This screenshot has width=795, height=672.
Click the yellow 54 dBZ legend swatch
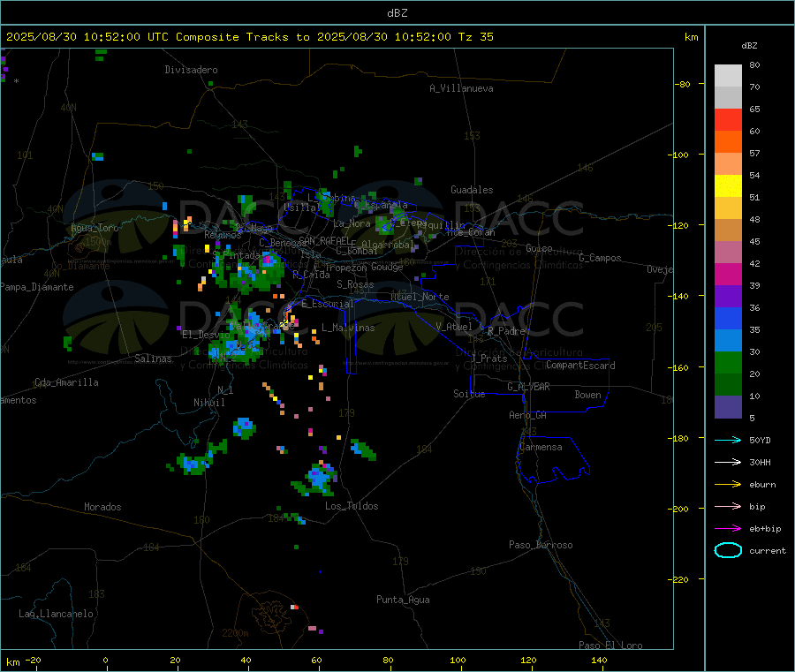(728, 186)
